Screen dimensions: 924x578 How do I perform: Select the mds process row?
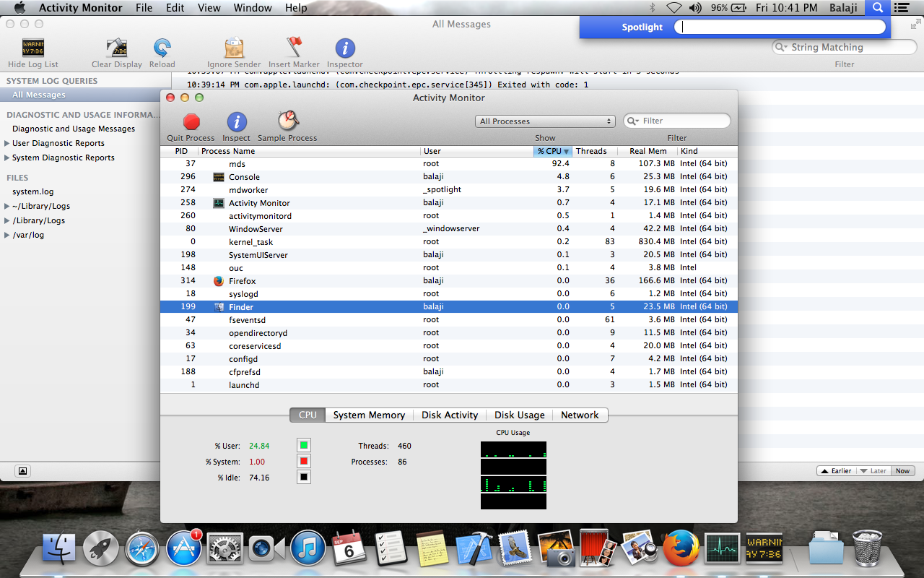tap(449, 164)
